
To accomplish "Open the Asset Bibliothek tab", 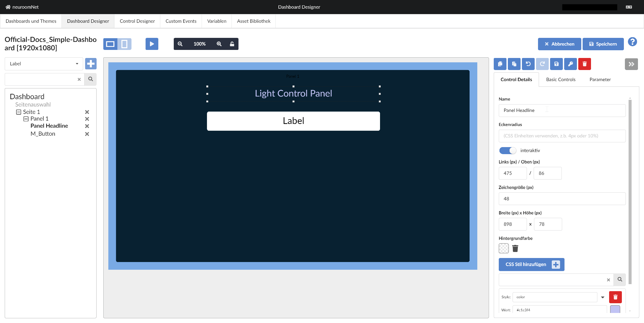I will (x=253, y=21).
